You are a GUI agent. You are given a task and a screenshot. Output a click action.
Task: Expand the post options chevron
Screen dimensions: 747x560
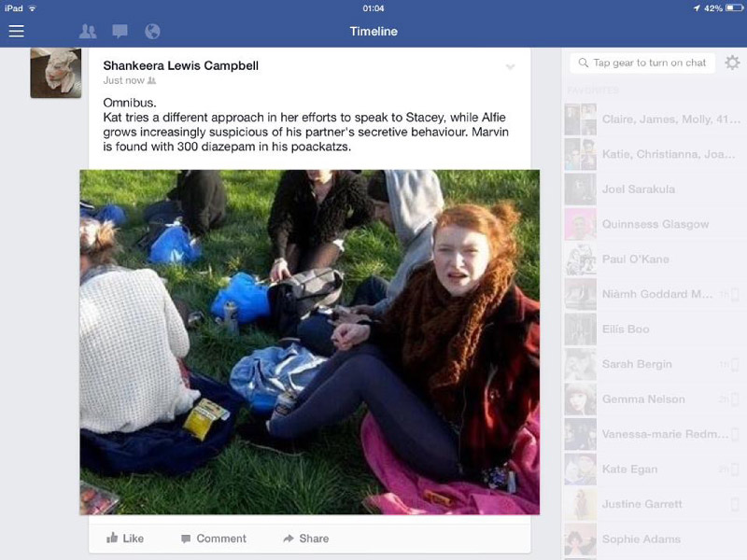pos(510,66)
